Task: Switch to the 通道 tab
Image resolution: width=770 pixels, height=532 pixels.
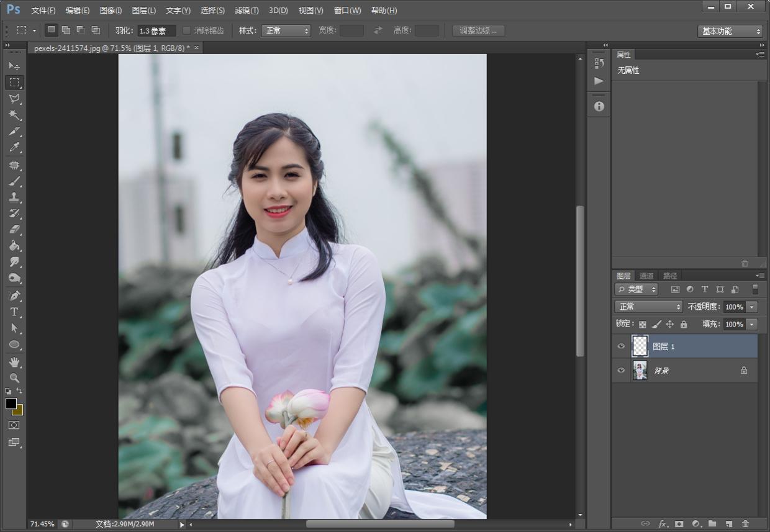Action: 646,276
